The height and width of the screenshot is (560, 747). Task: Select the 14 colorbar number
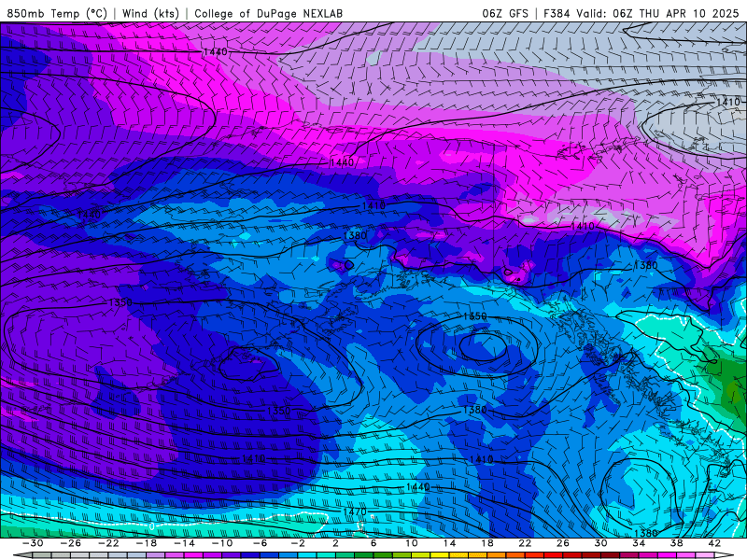click(x=449, y=543)
